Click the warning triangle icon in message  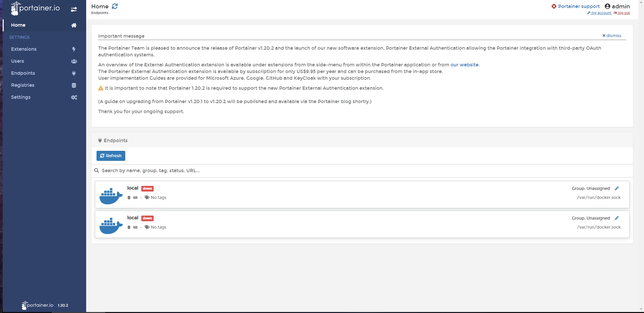[x=101, y=88]
